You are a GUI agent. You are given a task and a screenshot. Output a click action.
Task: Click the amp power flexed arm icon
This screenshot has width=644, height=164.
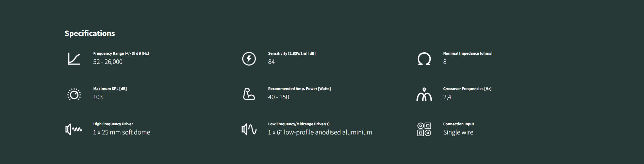click(x=249, y=94)
